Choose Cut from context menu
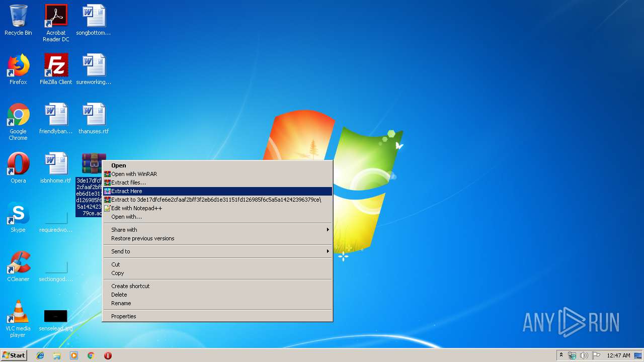This screenshot has width=644, height=362. point(217,264)
